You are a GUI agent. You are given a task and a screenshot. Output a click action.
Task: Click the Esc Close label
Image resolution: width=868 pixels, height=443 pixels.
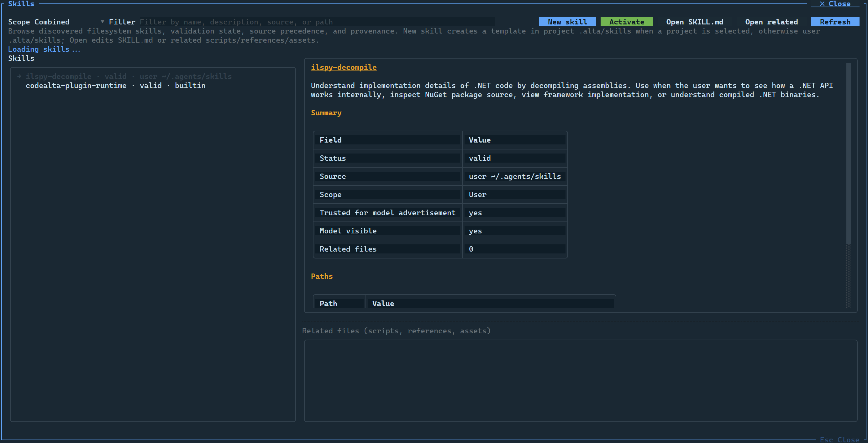click(839, 439)
